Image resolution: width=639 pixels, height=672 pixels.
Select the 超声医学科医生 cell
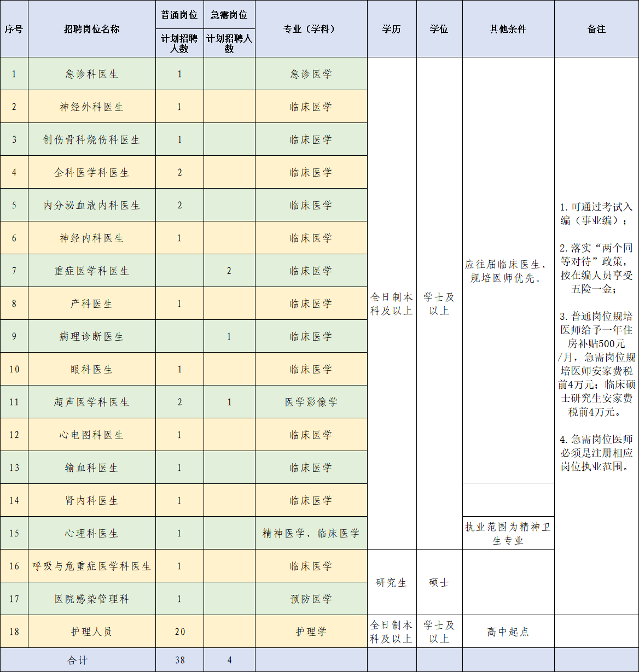click(x=92, y=402)
